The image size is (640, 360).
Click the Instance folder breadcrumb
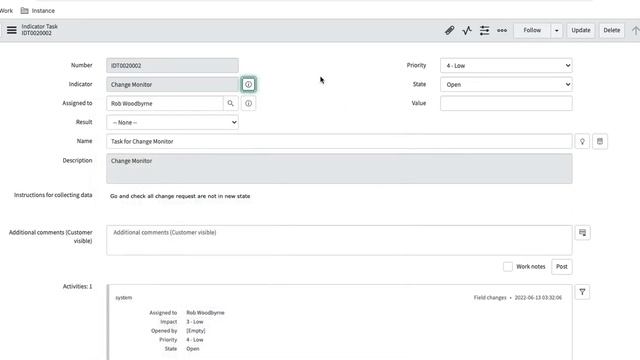tap(38, 11)
